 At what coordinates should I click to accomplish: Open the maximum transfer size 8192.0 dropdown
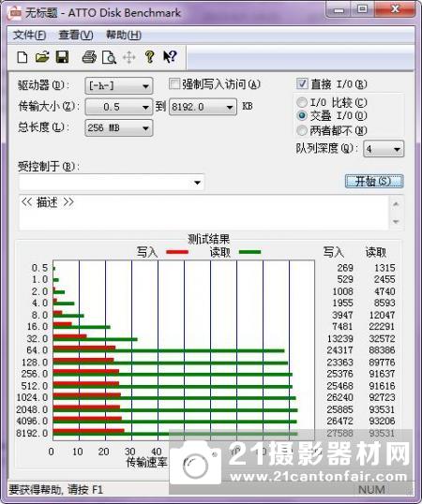click(x=203, y=107)
